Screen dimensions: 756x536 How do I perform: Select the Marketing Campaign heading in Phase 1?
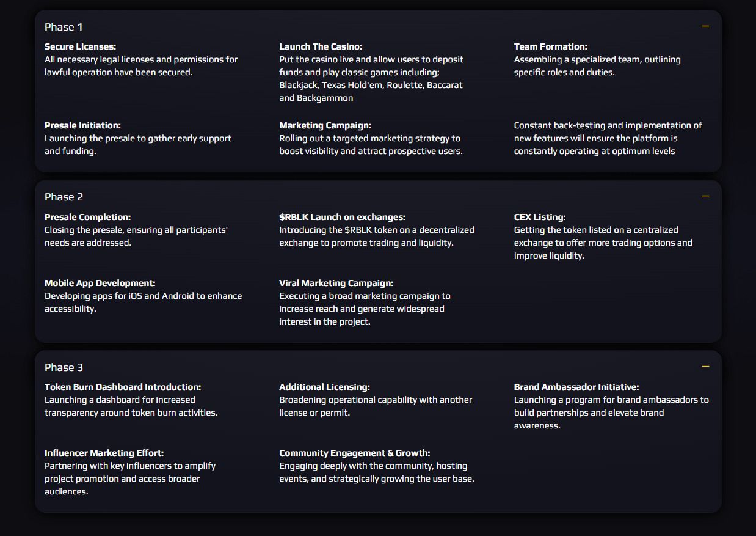coord(325,125)
